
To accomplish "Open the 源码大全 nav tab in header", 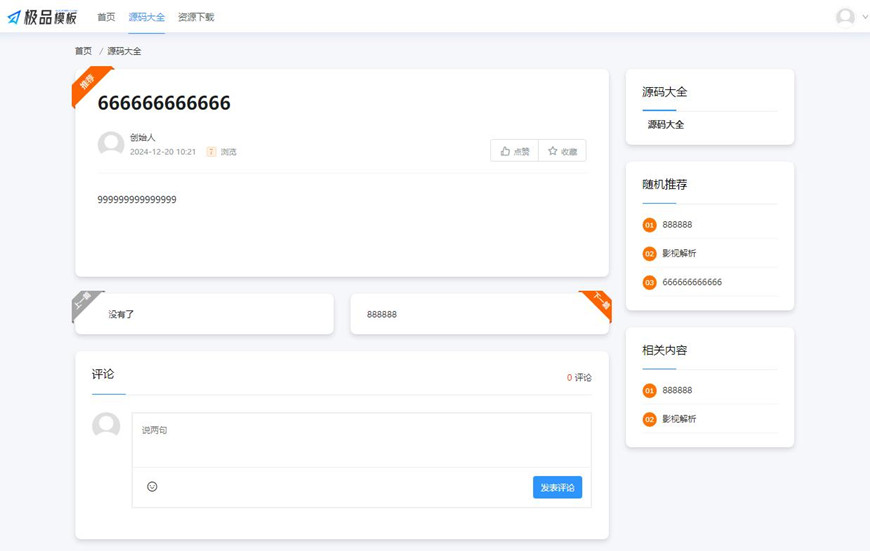I will (x=146, y=17).
